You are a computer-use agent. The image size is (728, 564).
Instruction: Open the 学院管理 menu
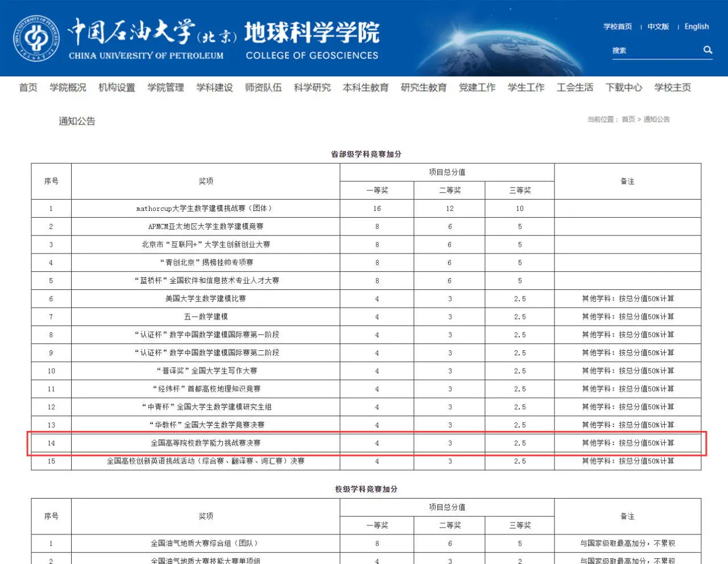coord(166,88)
